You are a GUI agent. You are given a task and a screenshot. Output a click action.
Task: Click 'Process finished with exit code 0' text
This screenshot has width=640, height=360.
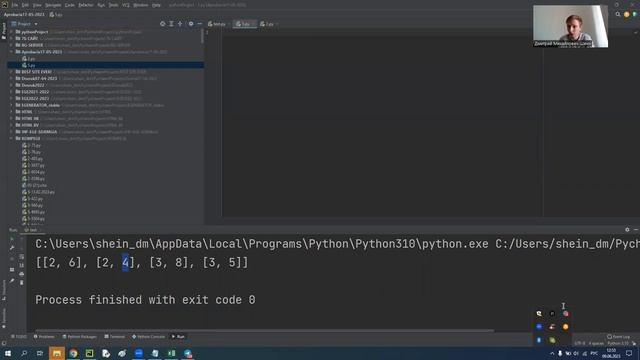[x=145, y=300]
